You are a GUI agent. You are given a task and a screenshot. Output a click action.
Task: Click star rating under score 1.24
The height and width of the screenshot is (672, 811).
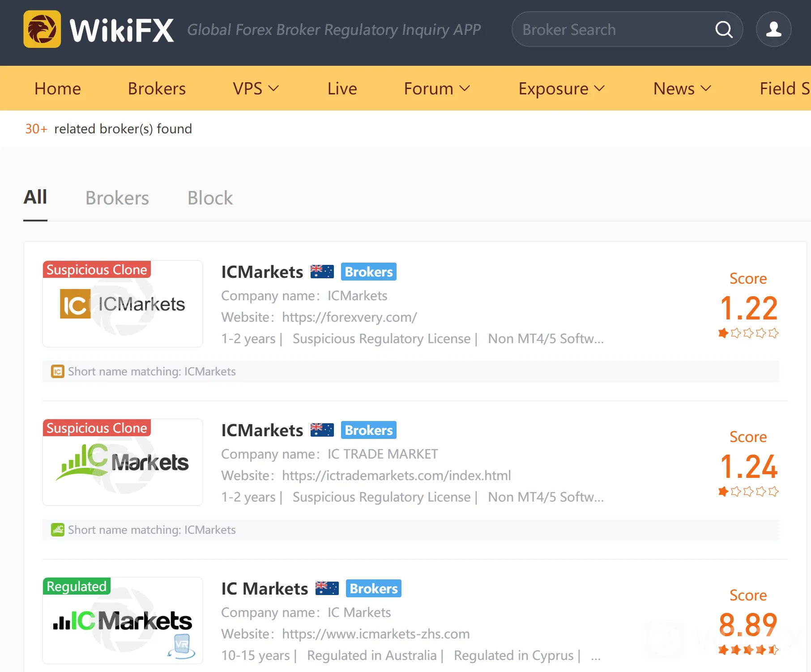pyautogui.click(x=748, y=492)
